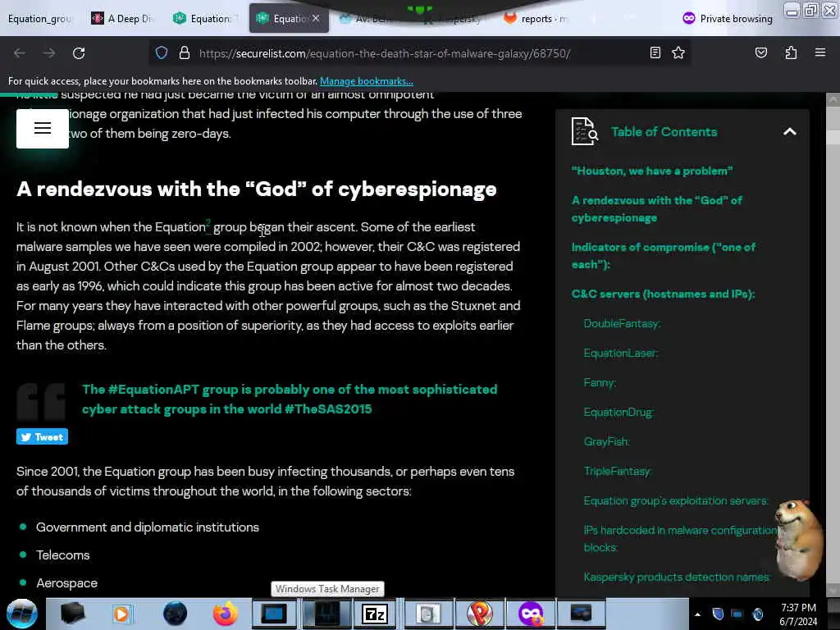This screenshot has height=630, width=840.
Task: Jump to A rendezvous with the God section
Action: [x=657, y=209]
